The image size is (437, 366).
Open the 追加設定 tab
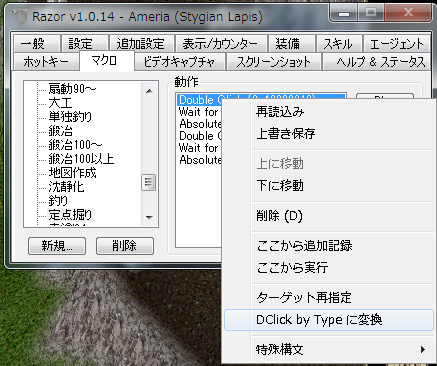point(141,43)
